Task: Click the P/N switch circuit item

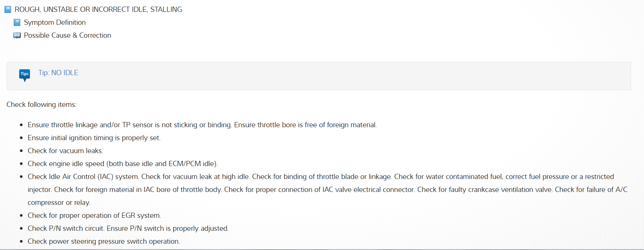Action: pyautogui.click(x=128, y=229)
